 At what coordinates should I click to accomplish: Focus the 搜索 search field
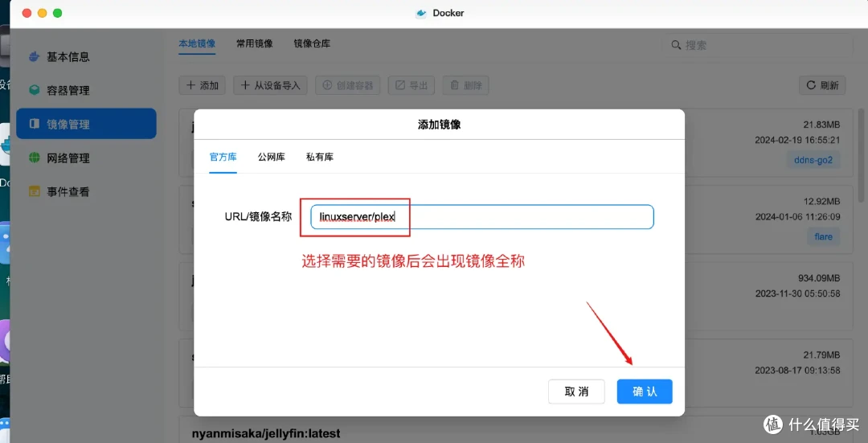[x=757, y=45]
